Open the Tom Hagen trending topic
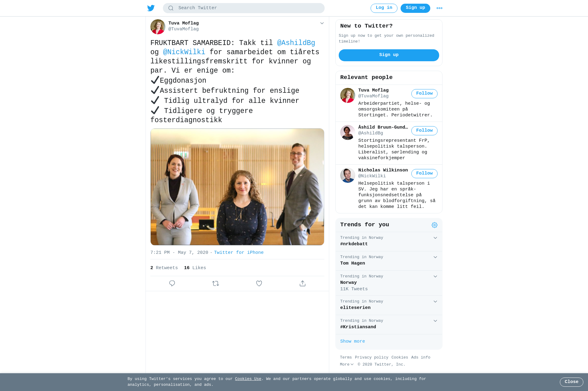Screen dimensions: 588x391 389,261
